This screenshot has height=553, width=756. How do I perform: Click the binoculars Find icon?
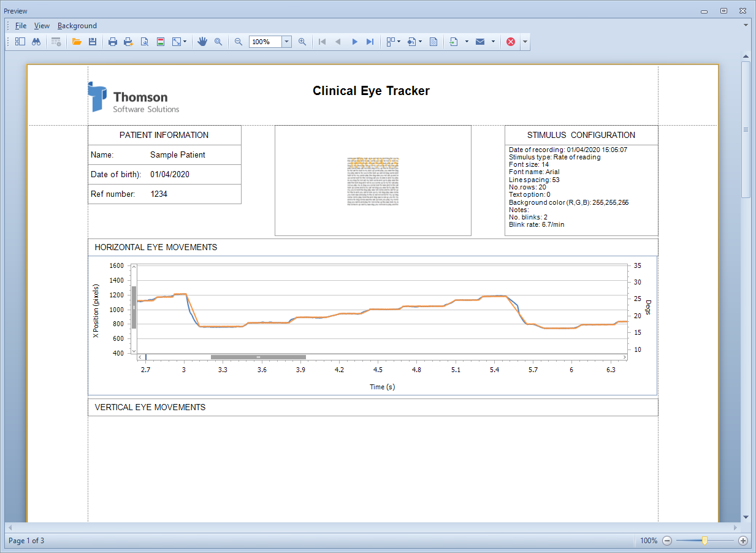(x=36, y=42)
